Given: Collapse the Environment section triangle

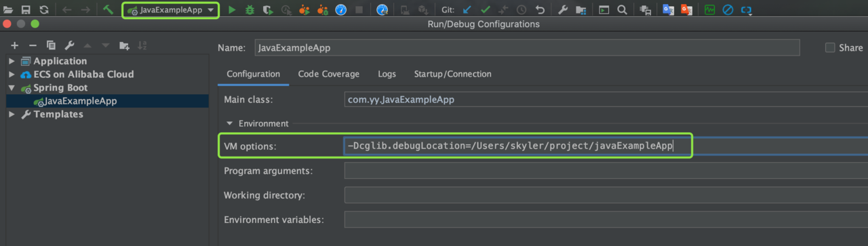Looking at the screenshot, I should coord(229,123).
